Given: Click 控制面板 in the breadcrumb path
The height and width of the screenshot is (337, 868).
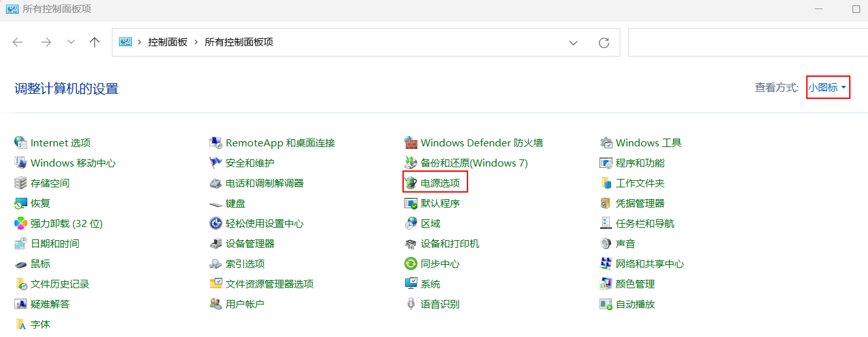Looking at the screenshot, I should [168, 42].
